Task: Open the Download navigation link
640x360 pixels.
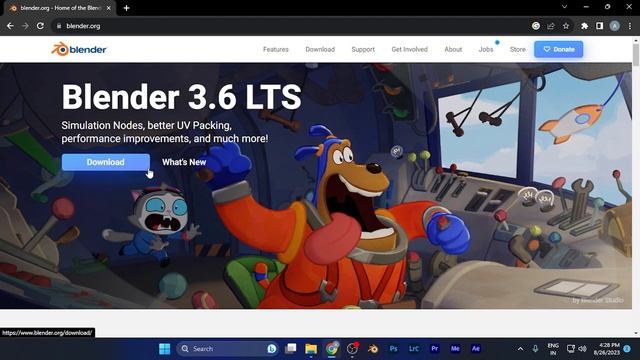Action: click(x=320, y=49)
